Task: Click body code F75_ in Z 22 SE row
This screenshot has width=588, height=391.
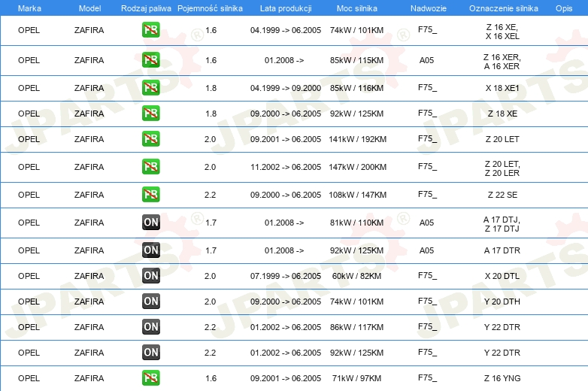Action: (x=428, y=194)
